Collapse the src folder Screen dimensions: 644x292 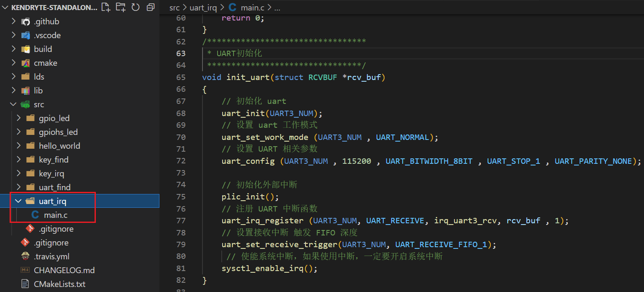pyautogui.click(x=13, y=105)
